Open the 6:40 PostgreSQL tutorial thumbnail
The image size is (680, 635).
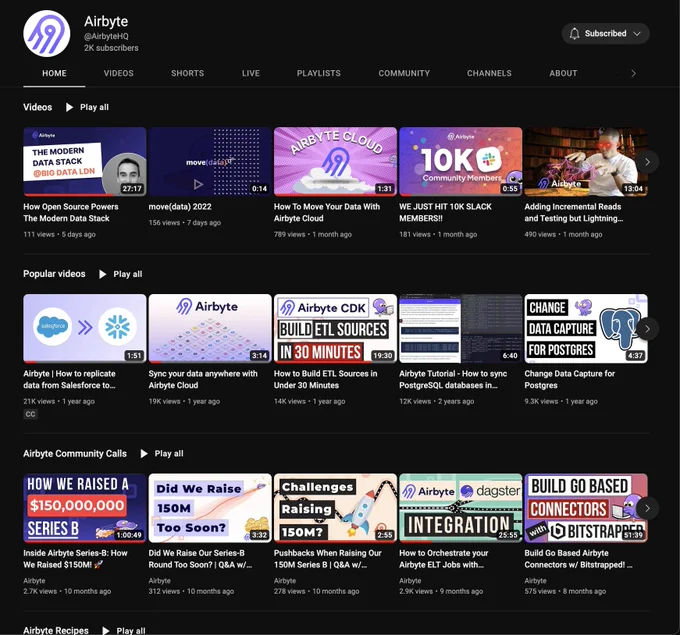coord(461,328)
